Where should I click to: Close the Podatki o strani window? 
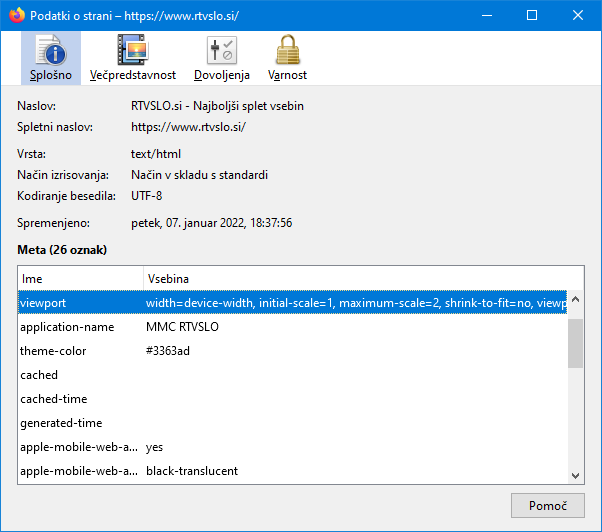[x=578, y=15]
